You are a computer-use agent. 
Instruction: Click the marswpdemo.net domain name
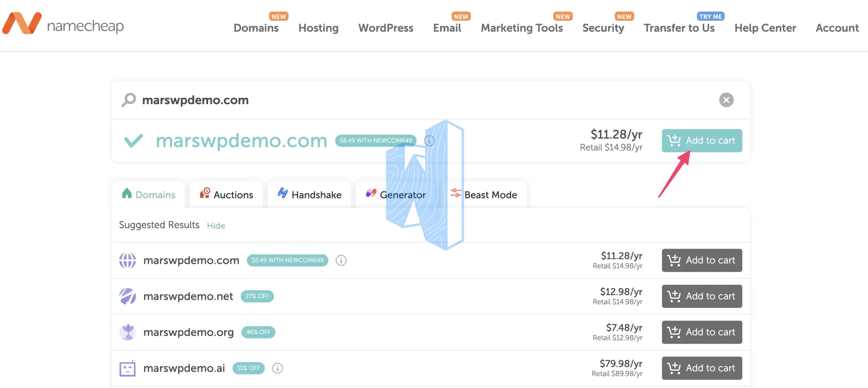(188, 296)
